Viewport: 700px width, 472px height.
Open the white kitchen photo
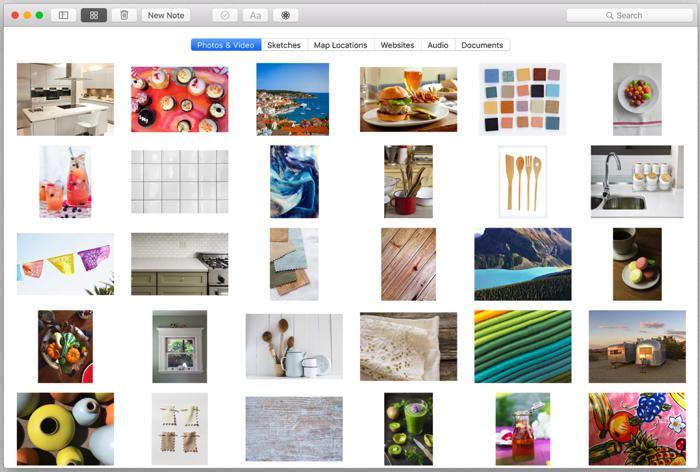(65, 99)
